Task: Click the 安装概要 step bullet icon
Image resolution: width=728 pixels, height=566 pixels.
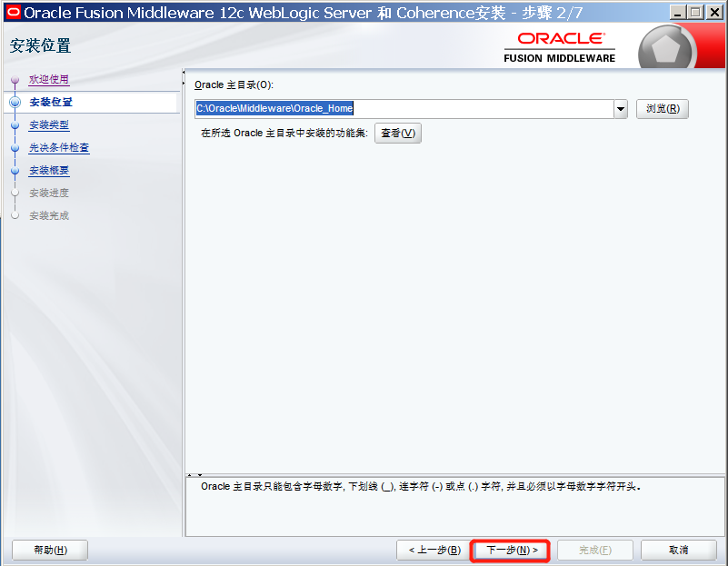Action: coord(15,171)
